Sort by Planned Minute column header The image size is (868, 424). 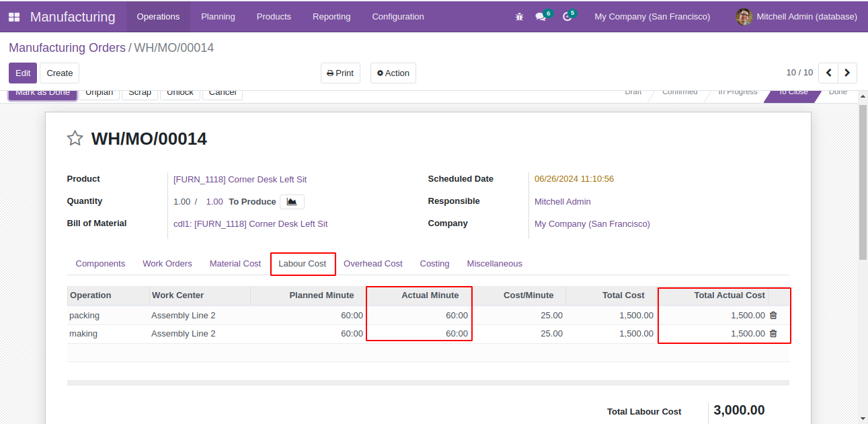tap(309, 295)
